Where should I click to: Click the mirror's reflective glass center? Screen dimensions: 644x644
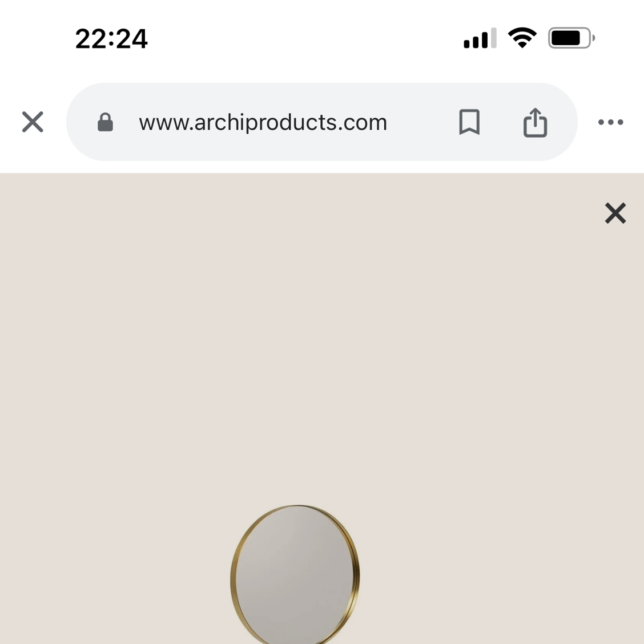pyautogui.click(x=294, y=575)
